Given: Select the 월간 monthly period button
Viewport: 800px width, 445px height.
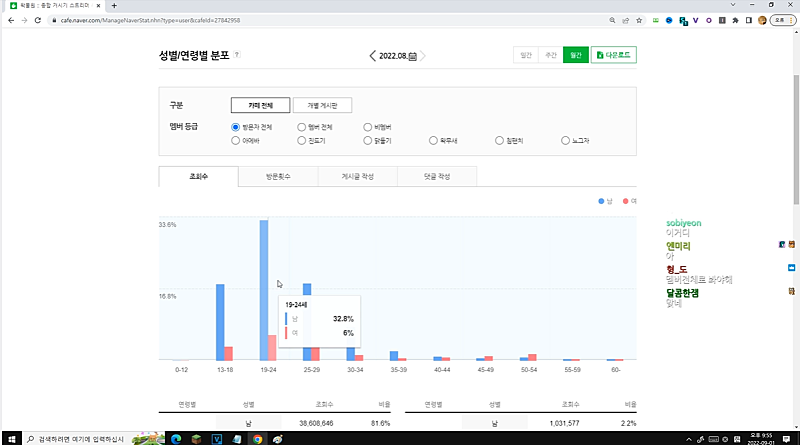Looking at the screenshot, I should pos(576,56).
